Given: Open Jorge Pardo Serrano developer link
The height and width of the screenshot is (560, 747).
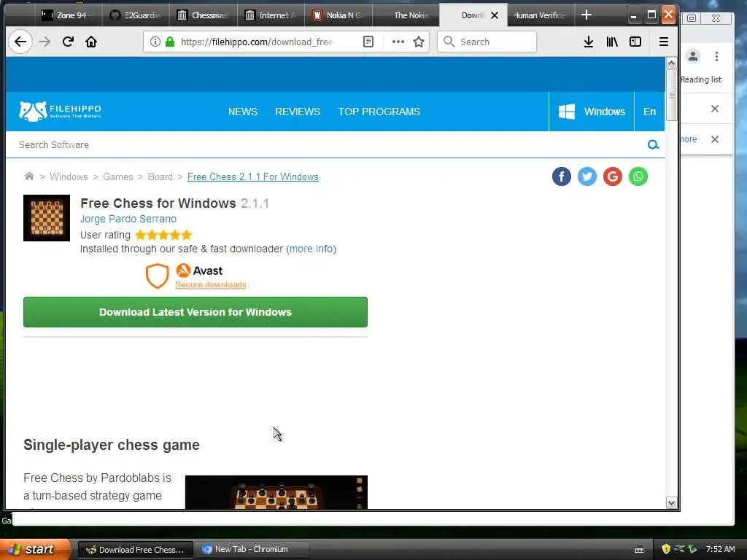Looking at the screenshot, I should [x=128, y=219].
